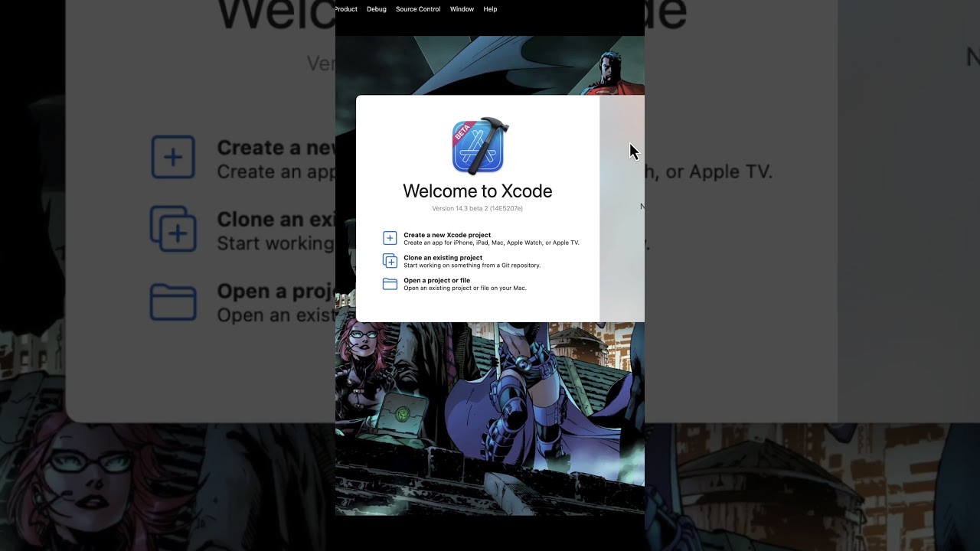Open the Product menu

pyautogui.click(x=346, y=9)
